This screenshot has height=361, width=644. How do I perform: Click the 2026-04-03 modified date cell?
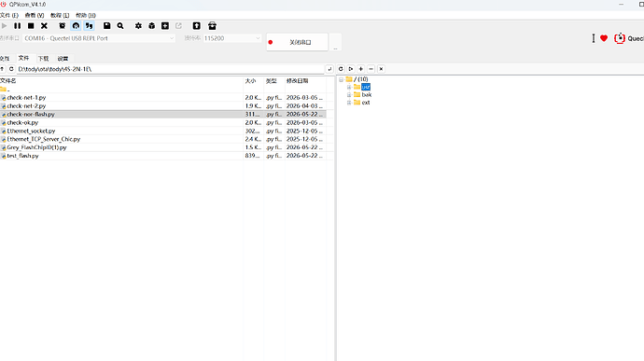click(305, 106)
